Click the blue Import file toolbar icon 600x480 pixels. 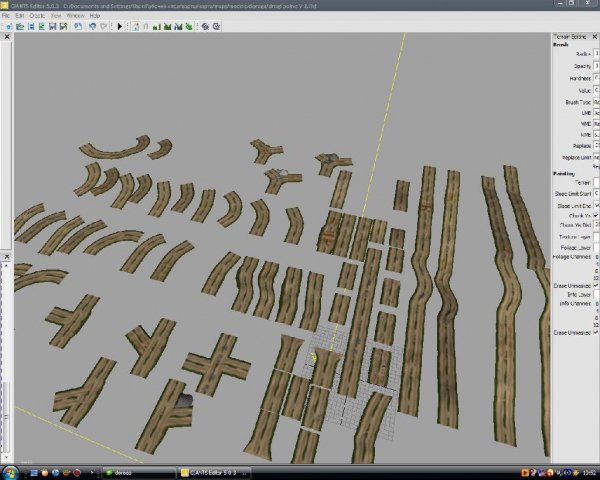31,26
